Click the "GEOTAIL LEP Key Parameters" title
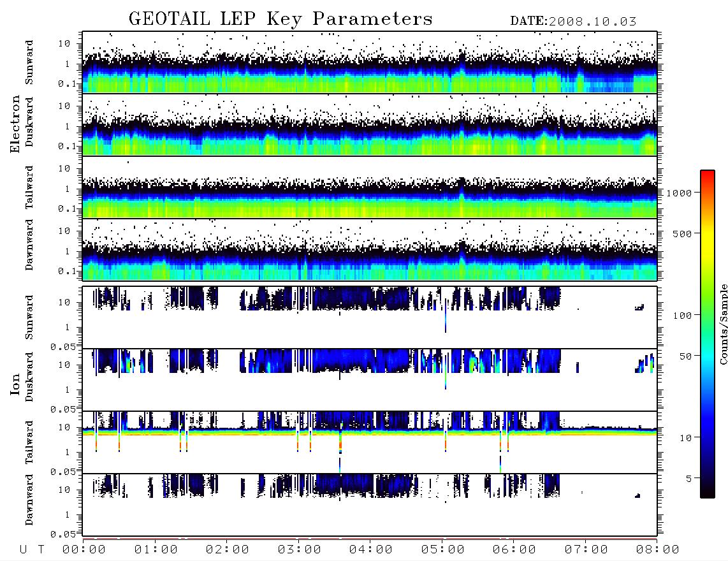Viewport: 728px width, 561px height. tap(280, 19)
